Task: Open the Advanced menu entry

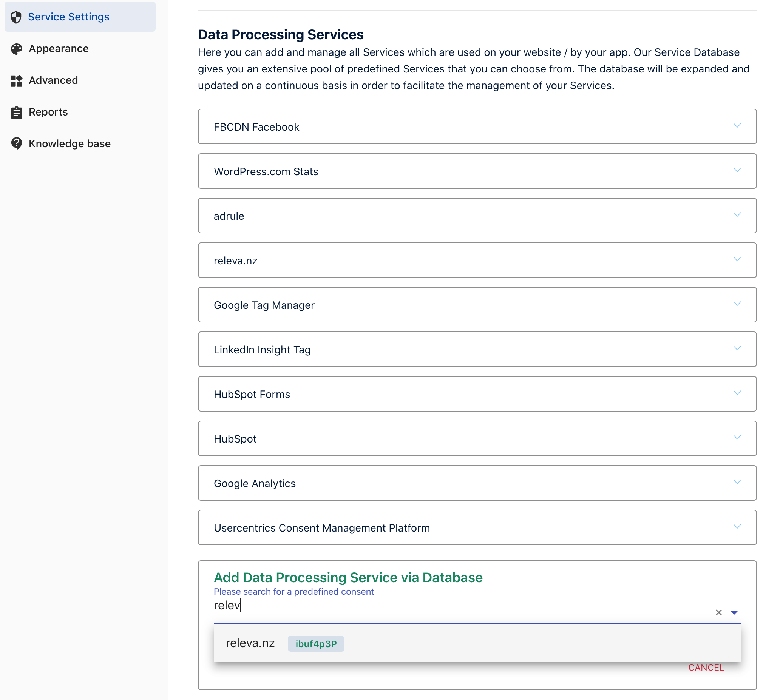Action: coord(53,81)
